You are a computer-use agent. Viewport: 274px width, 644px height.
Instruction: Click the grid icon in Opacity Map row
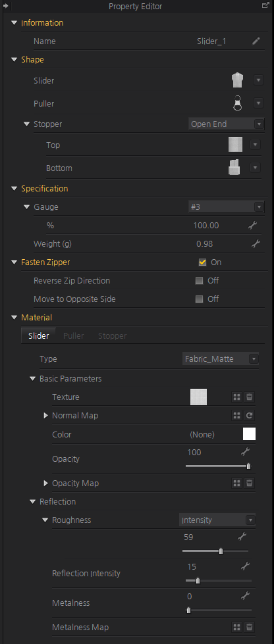click(236, 483)
